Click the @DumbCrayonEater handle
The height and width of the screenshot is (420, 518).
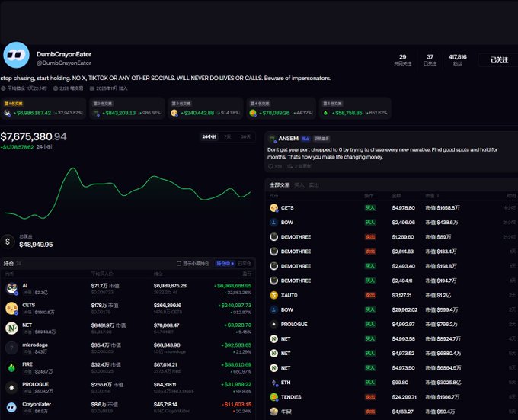point(64,63)
